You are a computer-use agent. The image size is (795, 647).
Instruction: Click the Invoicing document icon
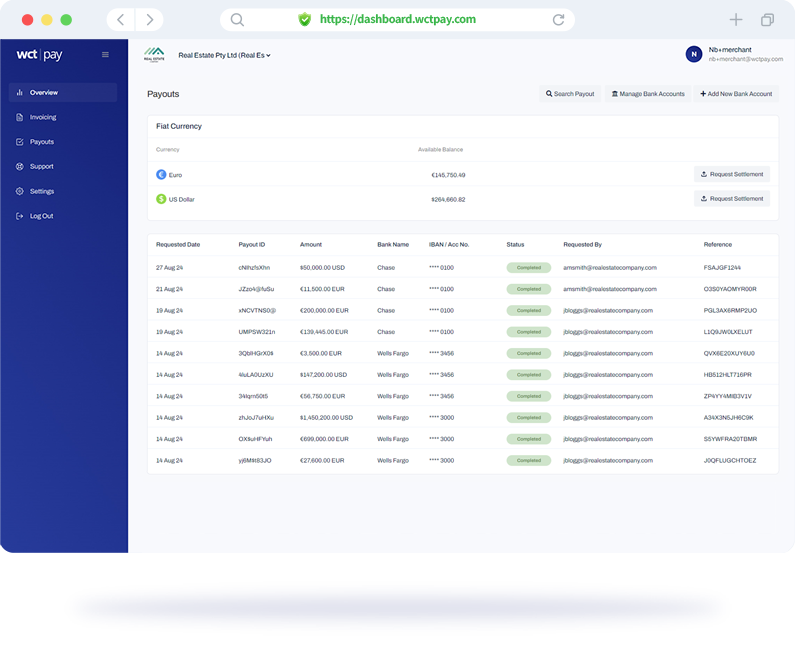(x=20, y=117)
